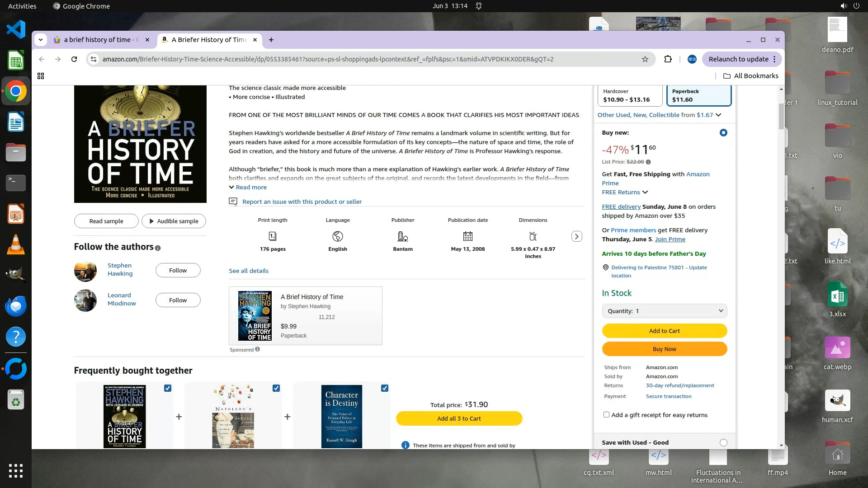Click report issue speech bubble icon
This screenshot has height=488, width=868.
tap(233, 202)
